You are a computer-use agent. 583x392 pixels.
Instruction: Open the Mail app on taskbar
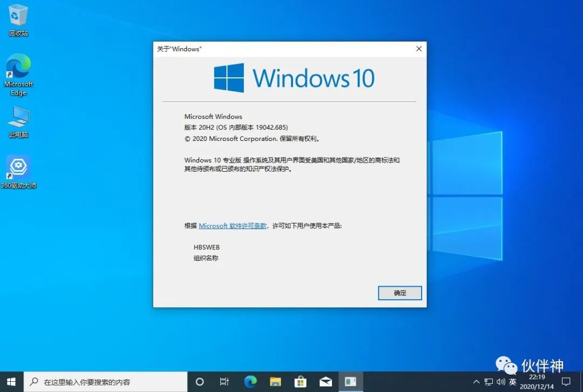pos(326,382)
